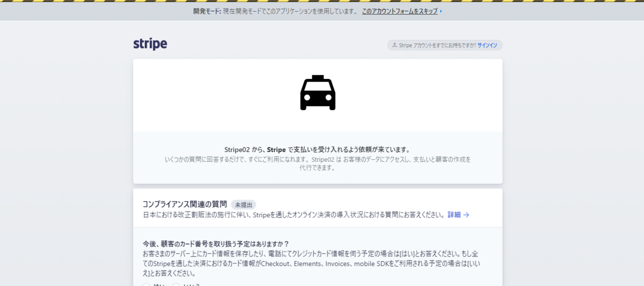Click the black taxi app icon

318,92
